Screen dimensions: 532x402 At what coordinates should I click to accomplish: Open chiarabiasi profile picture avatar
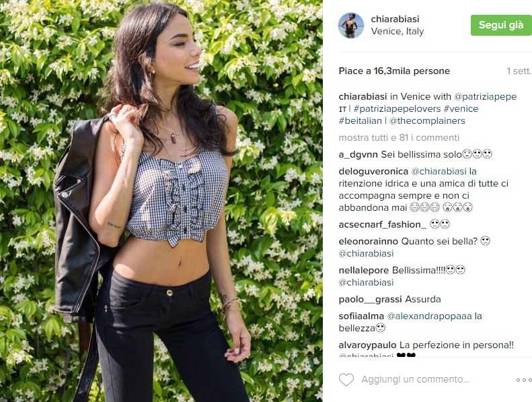tap(351, 25)
